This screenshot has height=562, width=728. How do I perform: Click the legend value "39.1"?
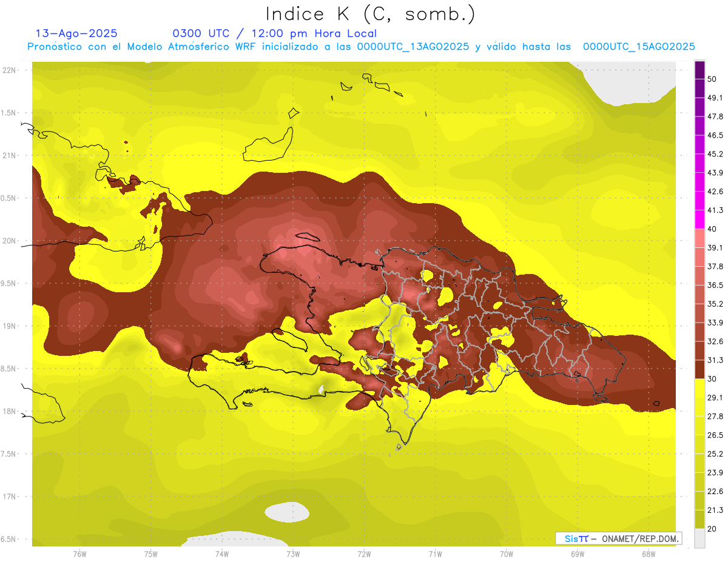tap(715, 248)
